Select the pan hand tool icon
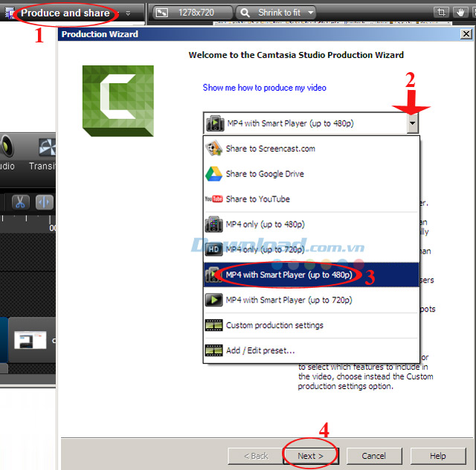This screenshot has height=470, width=476. 460,13
